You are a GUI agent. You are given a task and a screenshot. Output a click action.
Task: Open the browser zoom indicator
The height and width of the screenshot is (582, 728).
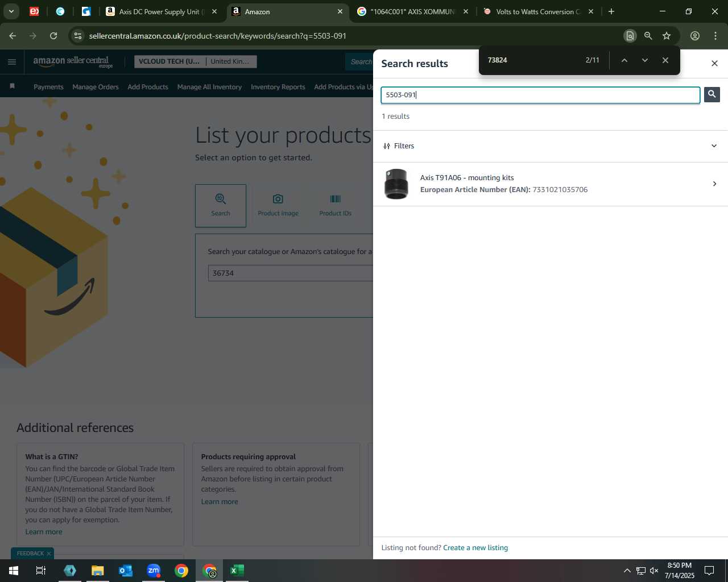pyautogui.click(x=648, y=36)
